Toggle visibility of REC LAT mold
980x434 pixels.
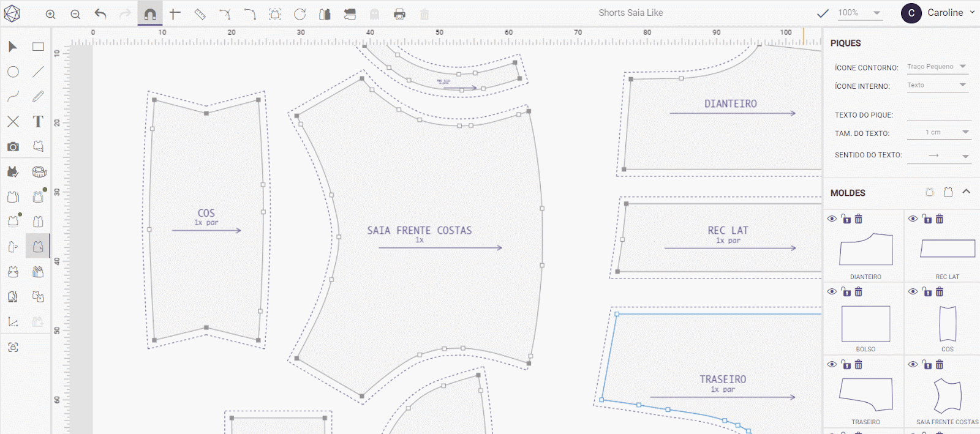tap(913, 219)
